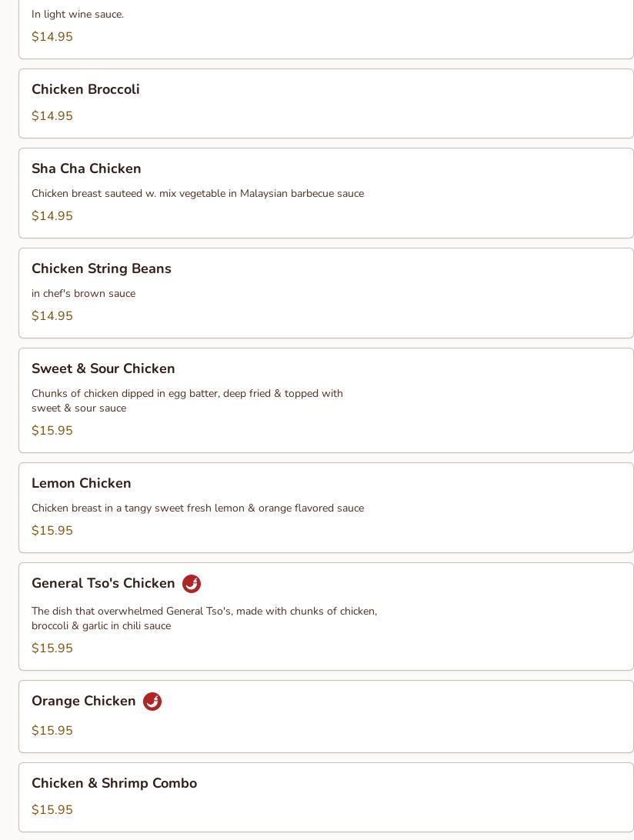634x840 pixels.
Task: Click spicy chili icon next to General Tso's Chicken
Action: click(x=192, y=584)
